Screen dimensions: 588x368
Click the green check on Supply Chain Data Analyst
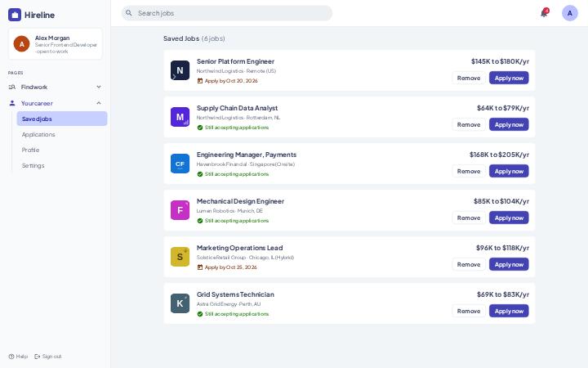point(200,128)
